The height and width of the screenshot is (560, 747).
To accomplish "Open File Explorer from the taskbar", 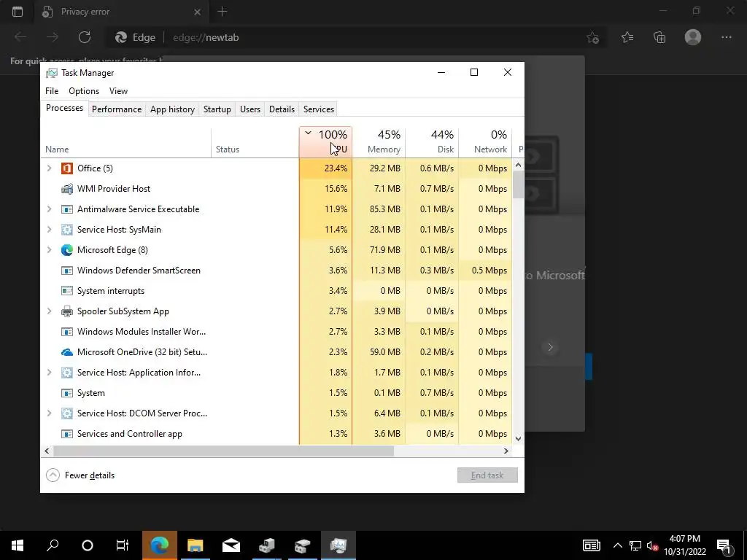I will pyautogui.click(x=196, y=545).
